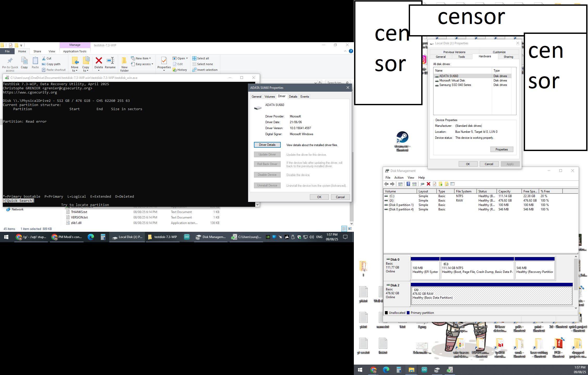Click Cancel in Local Disk (J:) Properties
The height and width of the screenshot is (375, 588).
point(489,164)
